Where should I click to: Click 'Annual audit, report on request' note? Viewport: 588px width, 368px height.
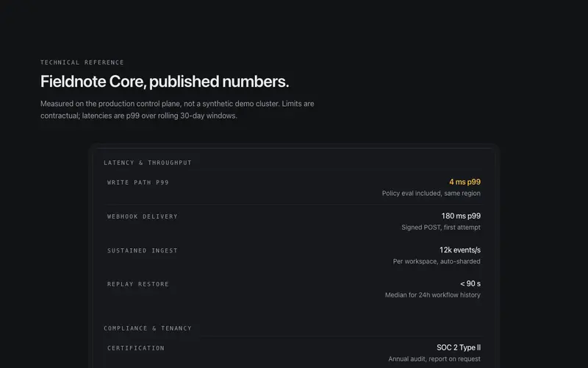434,359
